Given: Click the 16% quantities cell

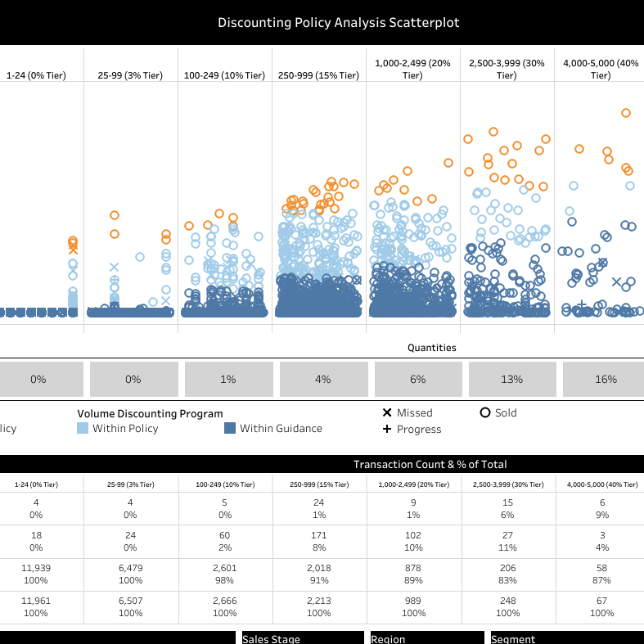Looking at the screenshot, I should tap(606, 379).
